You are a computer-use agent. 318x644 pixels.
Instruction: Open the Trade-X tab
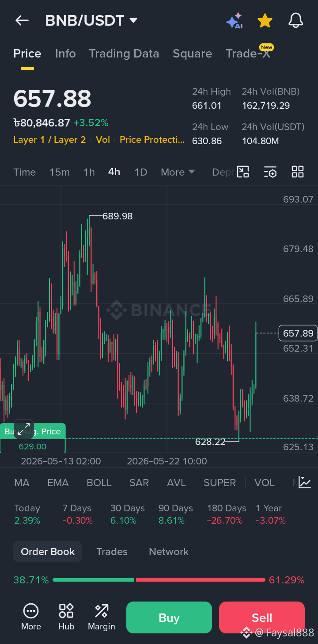pyautogui.click(x=248, y=54)
